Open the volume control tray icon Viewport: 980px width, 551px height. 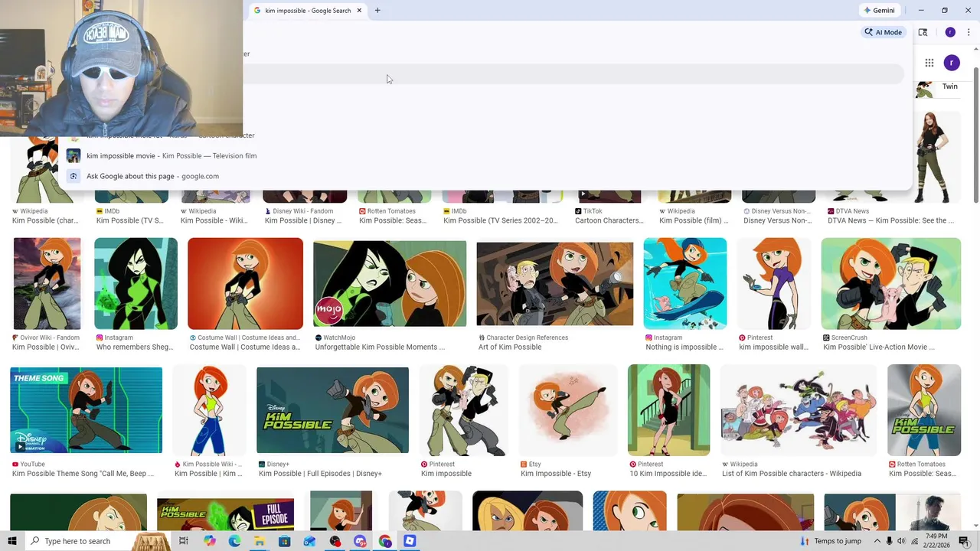tap(902, 541)
